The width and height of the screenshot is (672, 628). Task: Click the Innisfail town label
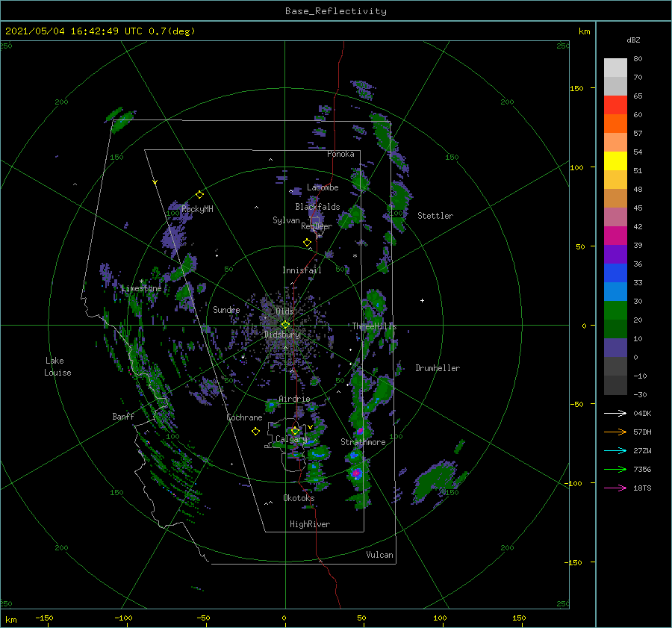[x=302, y=270]
